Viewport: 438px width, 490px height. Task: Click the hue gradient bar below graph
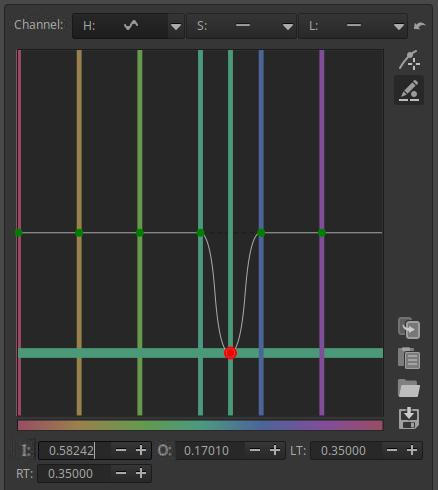[x=200, y=425]
